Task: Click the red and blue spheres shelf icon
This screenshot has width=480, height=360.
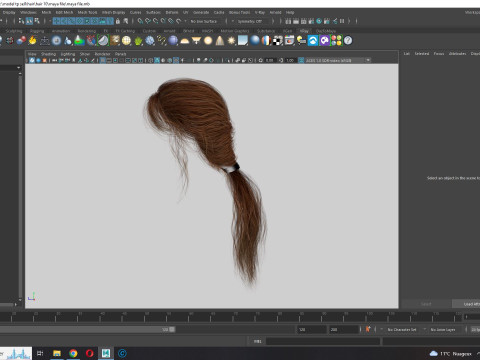Action: pyautogui.click(x=21, y=41)
